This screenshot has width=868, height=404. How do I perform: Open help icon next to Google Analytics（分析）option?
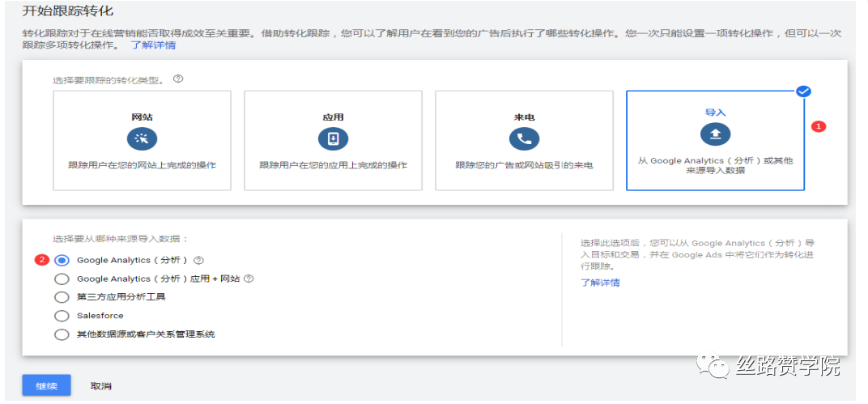pyautogui.click(x=199, y=260)
